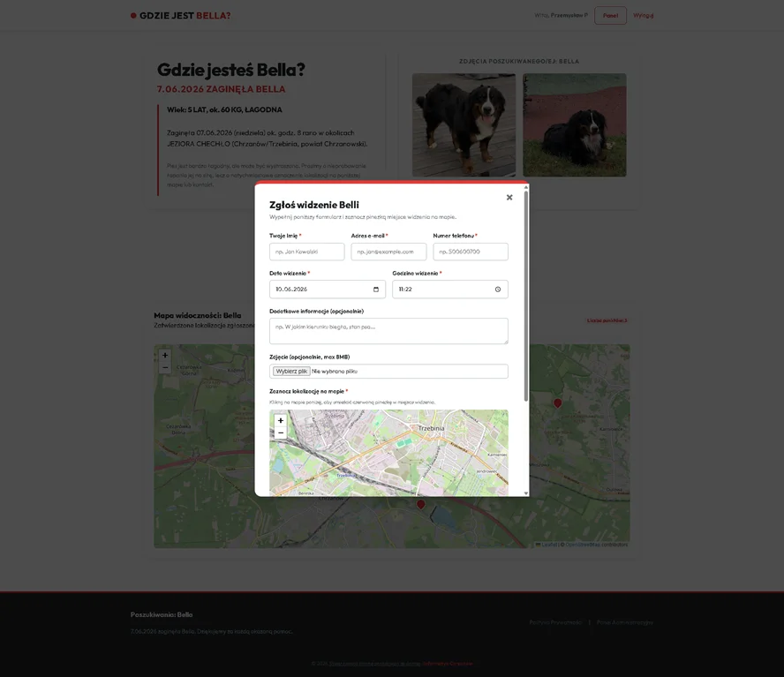Click the Zaznacz lokalizację na mapie label

306,392
